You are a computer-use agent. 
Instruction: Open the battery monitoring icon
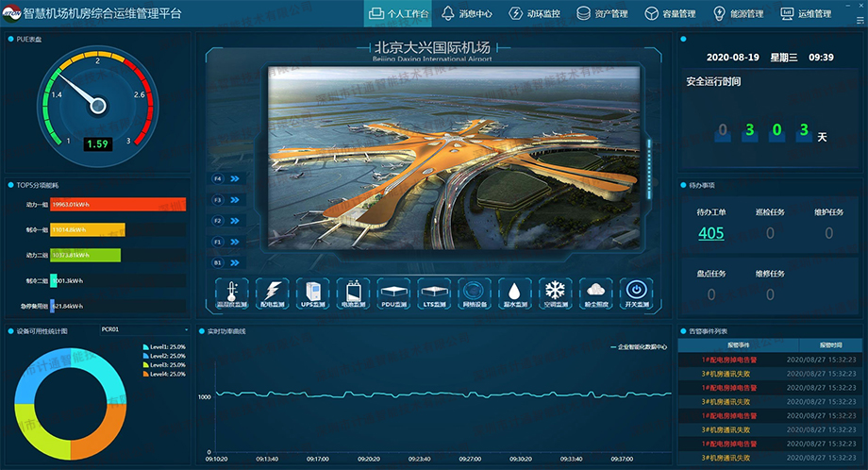(354, 293)
